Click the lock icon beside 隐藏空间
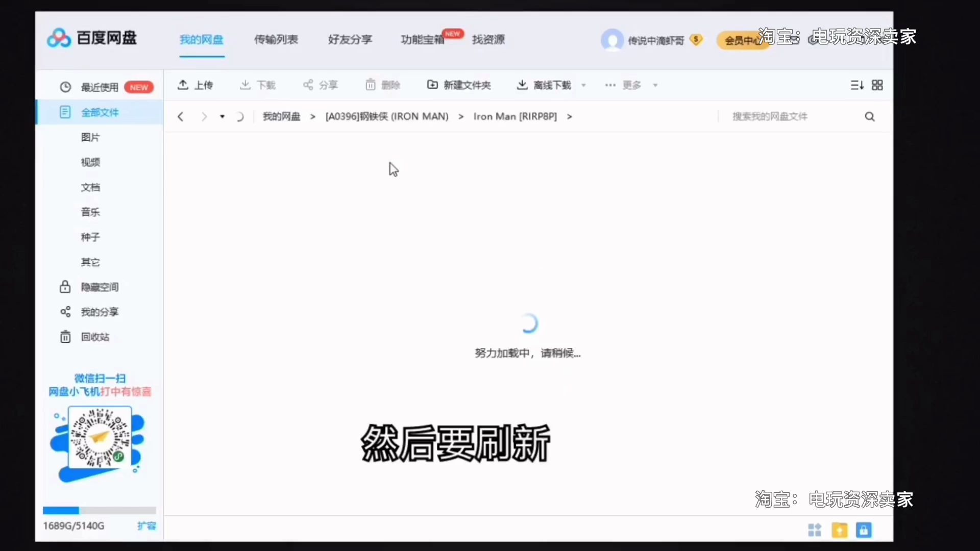Image resolution: width=980 pixels, height=551 pixels. pyautogui.click(x=65, y=287)
